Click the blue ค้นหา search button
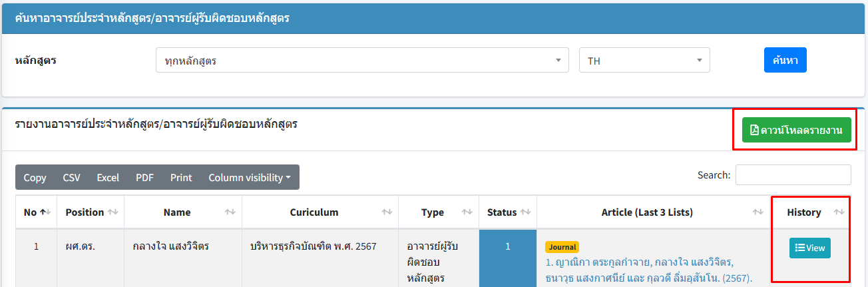 785,60
